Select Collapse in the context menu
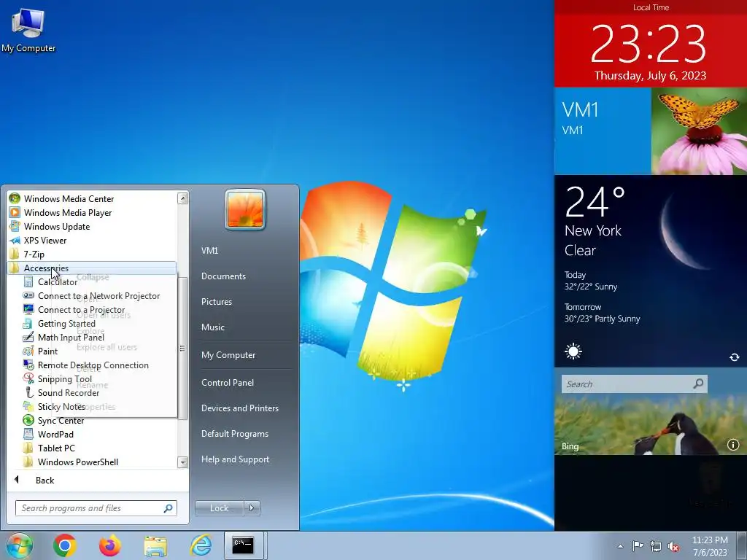 point(93,277)
